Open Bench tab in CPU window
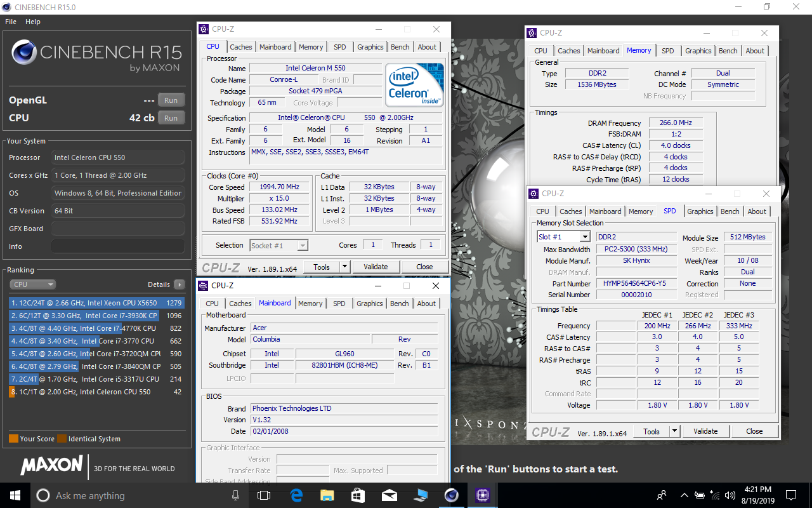The height and width of the screenshot is (508, 812). (x=400, y=47)
